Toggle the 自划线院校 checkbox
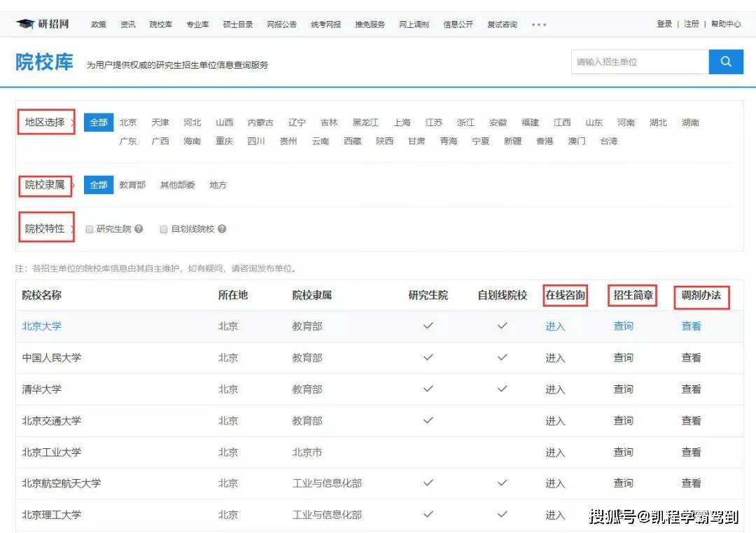The width and height of the screenshot is (756, 533). pos(164,229)
